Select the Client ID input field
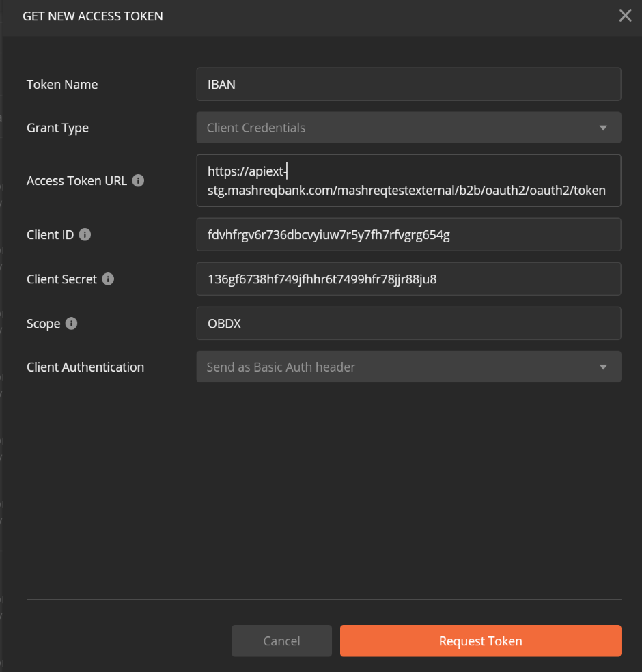 tap(408, 234)
